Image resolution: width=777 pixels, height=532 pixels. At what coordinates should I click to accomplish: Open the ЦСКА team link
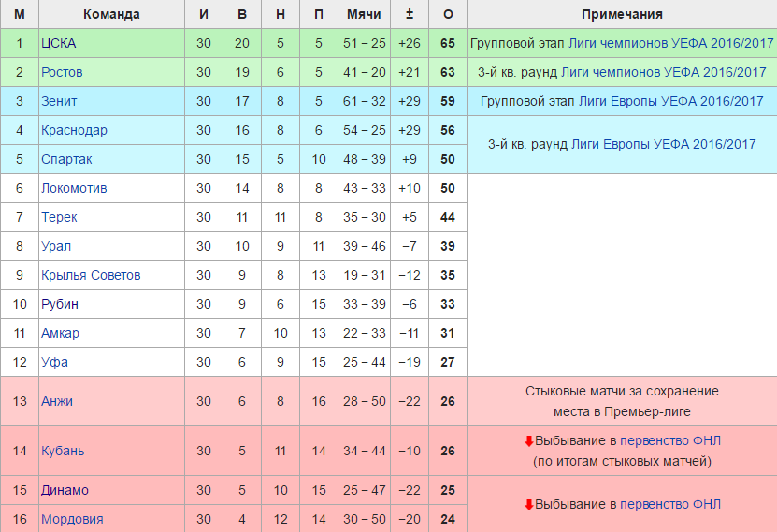(x=59, y=43)
